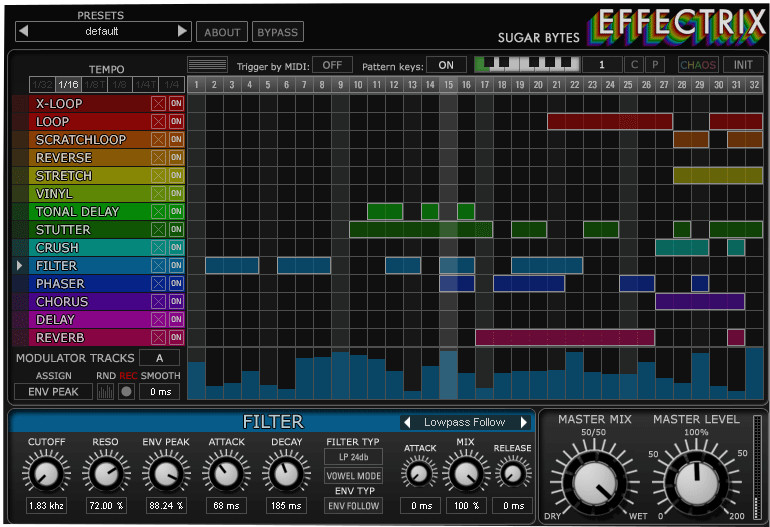Screen dimensions: 770x527
Task: Go to next filter preset arrow
Action: (524, 422)
